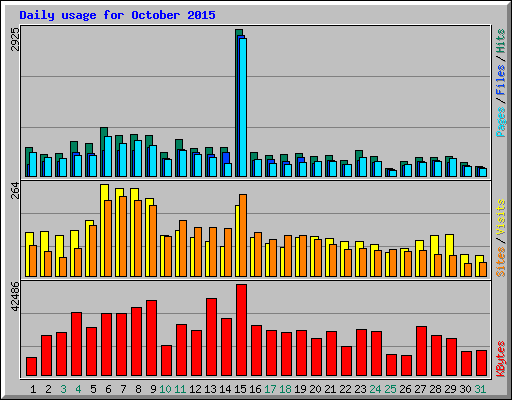Select day label 26 on the axis
The height and width of the screenshot is (400, 512).
[405, 389]
